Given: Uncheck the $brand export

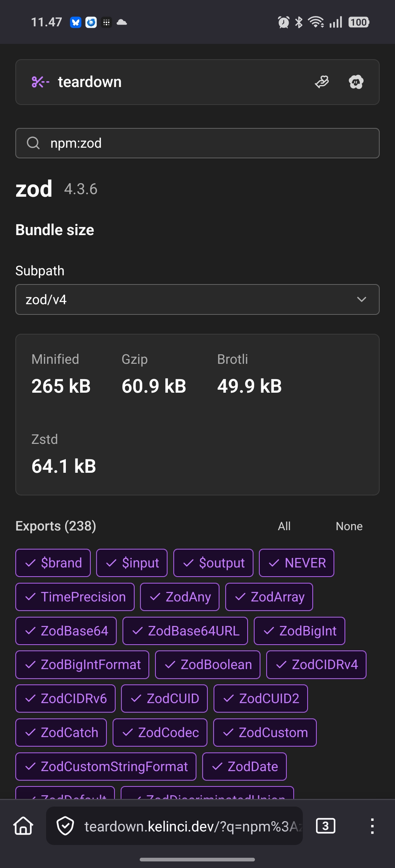Looking at the screenshot, I should (53, 563).
